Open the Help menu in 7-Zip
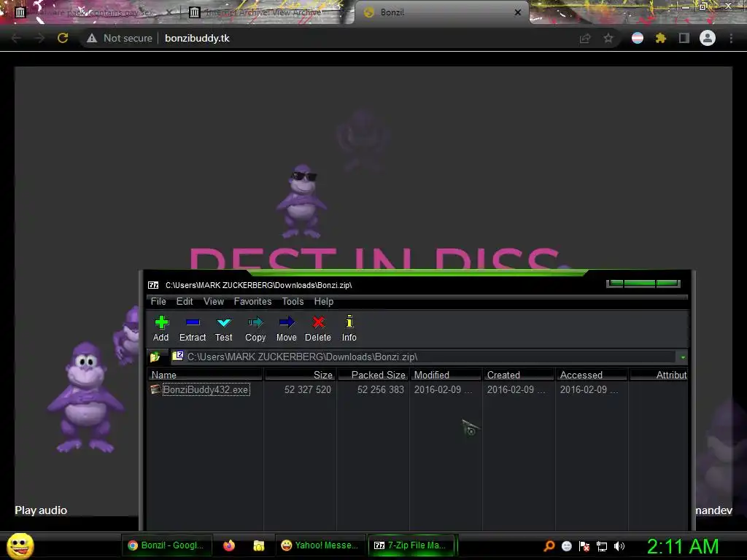The image size is (747, 560). (323, 301)
